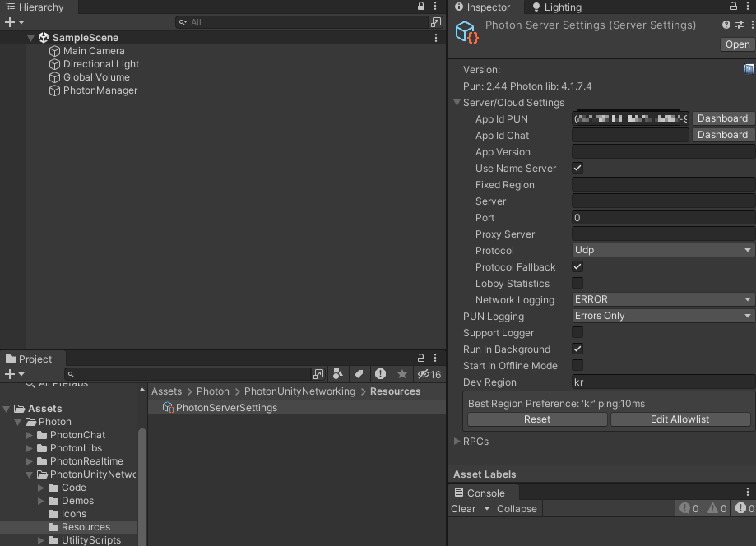The height and width of the screenshot is (546, 756).
Task: Enable Support Logger checkbox
Action: pyautogui.click(x=577, y=332)
